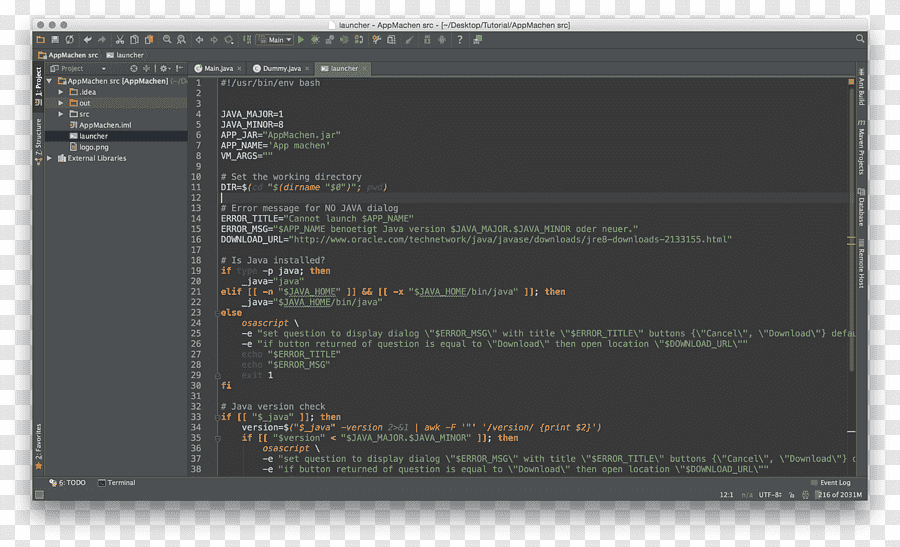
Task: Click the Scroll from Source icon in Project panel
Action: click(134, 68)
